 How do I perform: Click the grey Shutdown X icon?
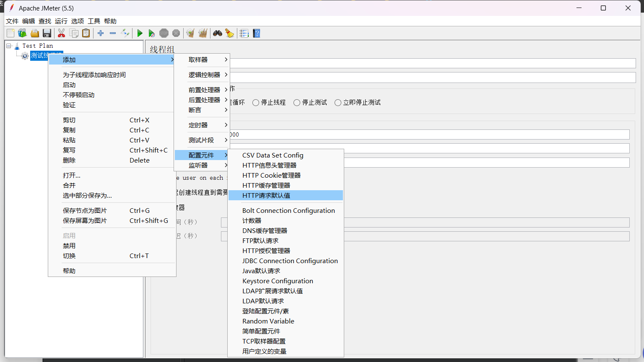coord(176,33)
